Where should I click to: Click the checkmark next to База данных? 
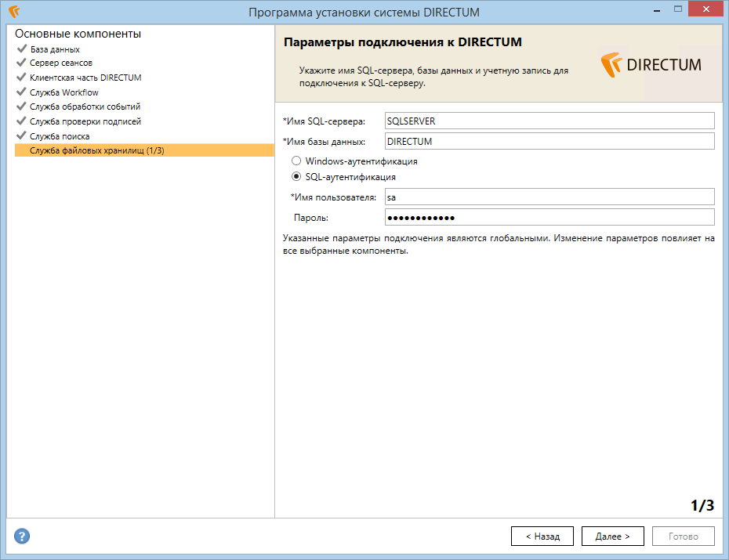point(21,49)
